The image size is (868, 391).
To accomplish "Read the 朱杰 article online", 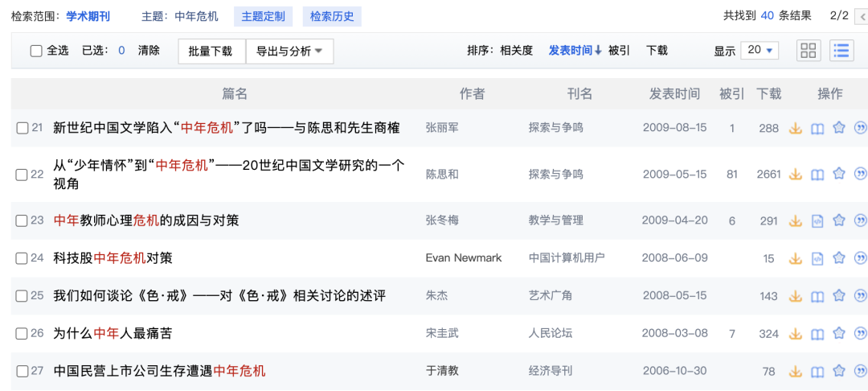I will pyautogui.click(x=817, y=296).
